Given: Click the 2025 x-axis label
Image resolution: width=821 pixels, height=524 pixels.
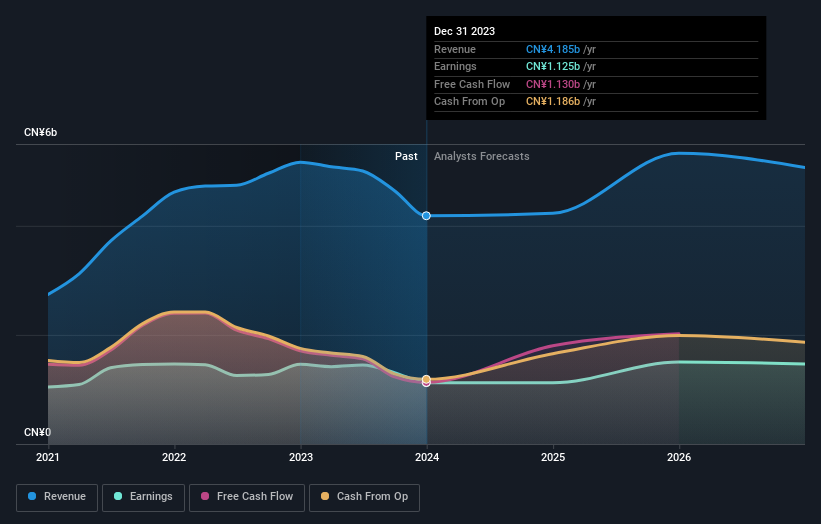Looking at the screenshot, I should pyautogui.click(x=553, y=458).
